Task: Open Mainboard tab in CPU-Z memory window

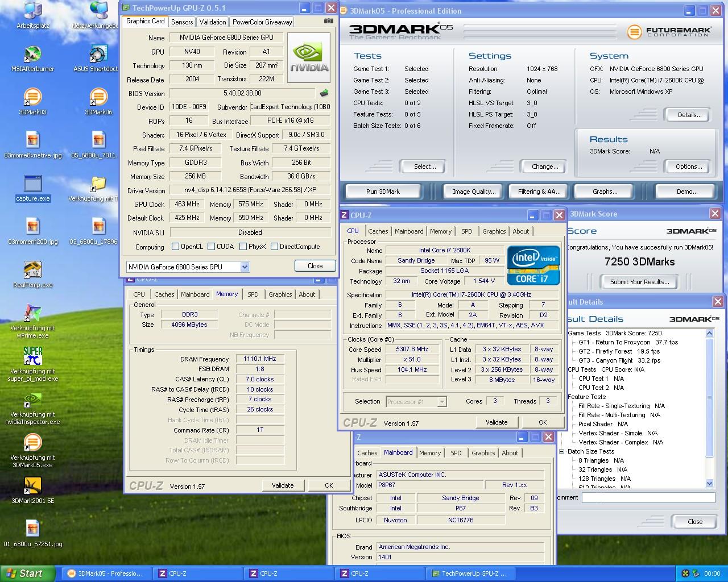Action: pyautogui.click(x=195, y=294)
